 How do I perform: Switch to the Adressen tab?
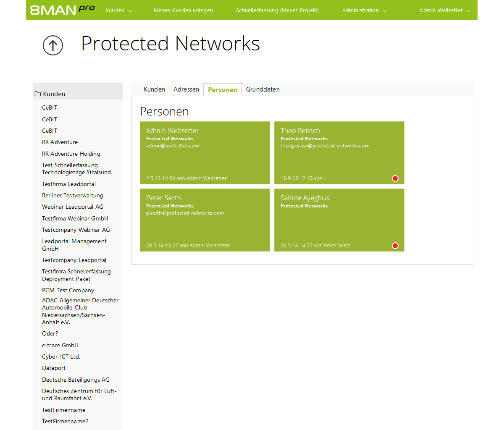click(186, 89)
